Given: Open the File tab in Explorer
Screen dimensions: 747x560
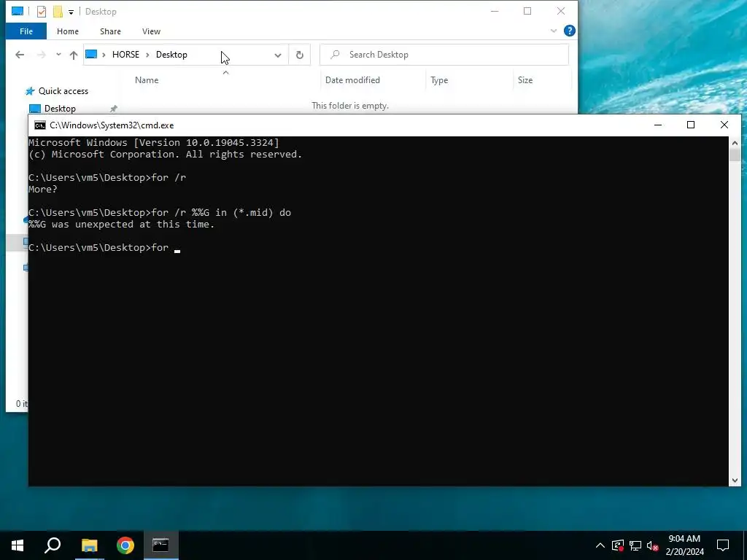Looking at the screenshot, I should click(x=26, y=31).
